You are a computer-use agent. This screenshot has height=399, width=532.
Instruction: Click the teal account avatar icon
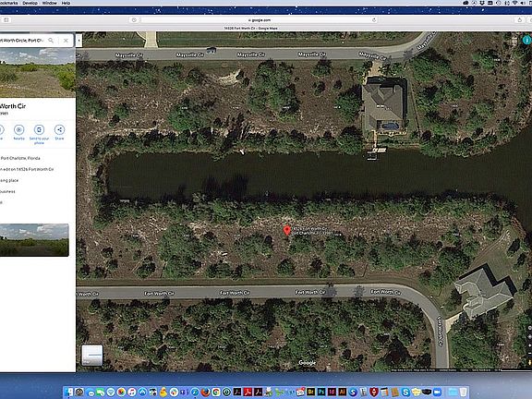point(526,40)
